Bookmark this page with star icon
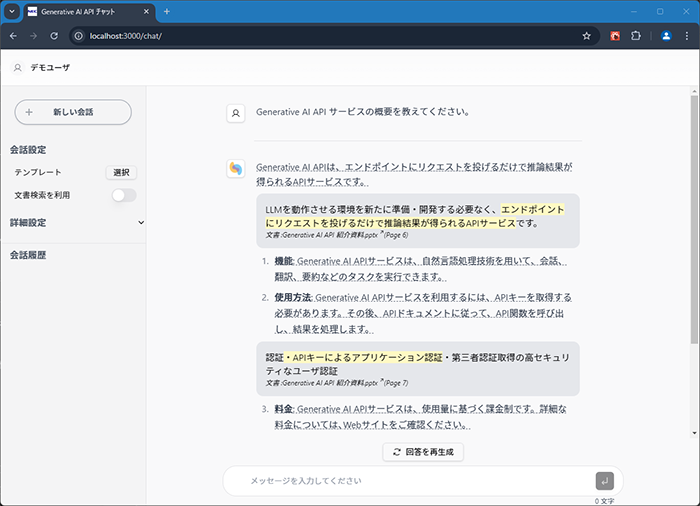This screenshot has height=506, width=700. (587, 36)
